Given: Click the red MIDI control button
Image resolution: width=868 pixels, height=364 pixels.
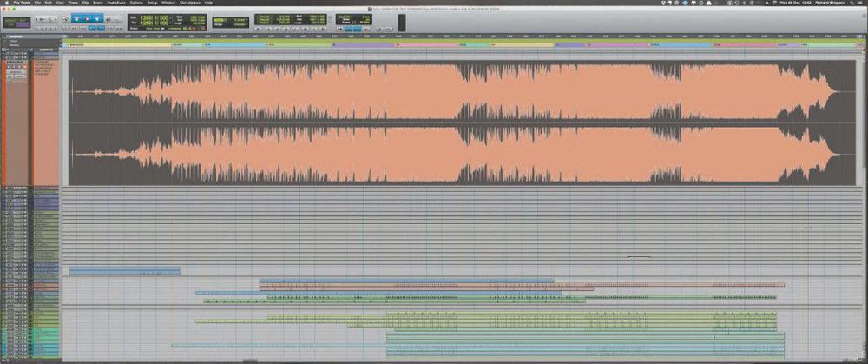Looking at the screenshot, I should pos(366,29).
